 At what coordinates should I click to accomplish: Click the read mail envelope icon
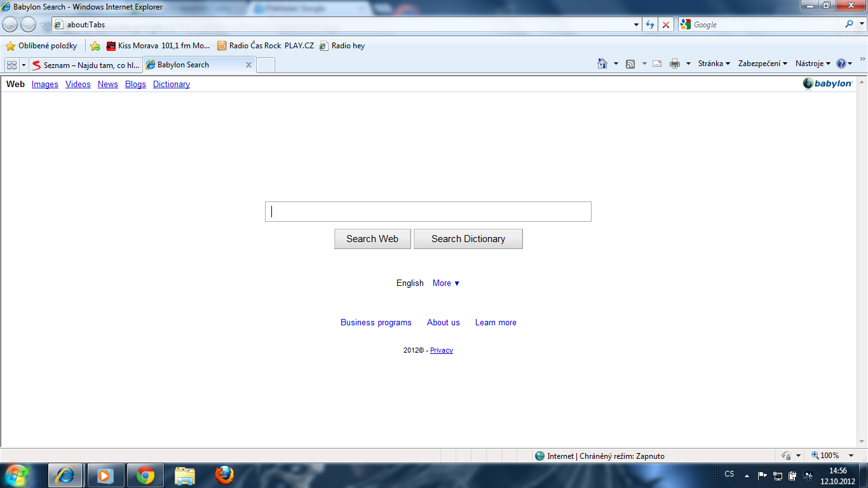pos(657,64)
